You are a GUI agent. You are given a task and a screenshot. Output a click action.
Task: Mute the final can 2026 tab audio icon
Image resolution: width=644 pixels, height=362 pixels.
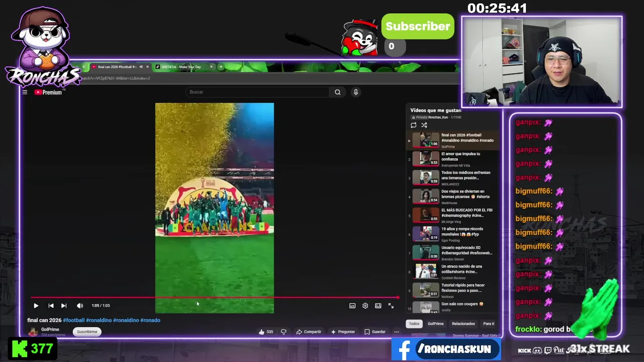141,67
